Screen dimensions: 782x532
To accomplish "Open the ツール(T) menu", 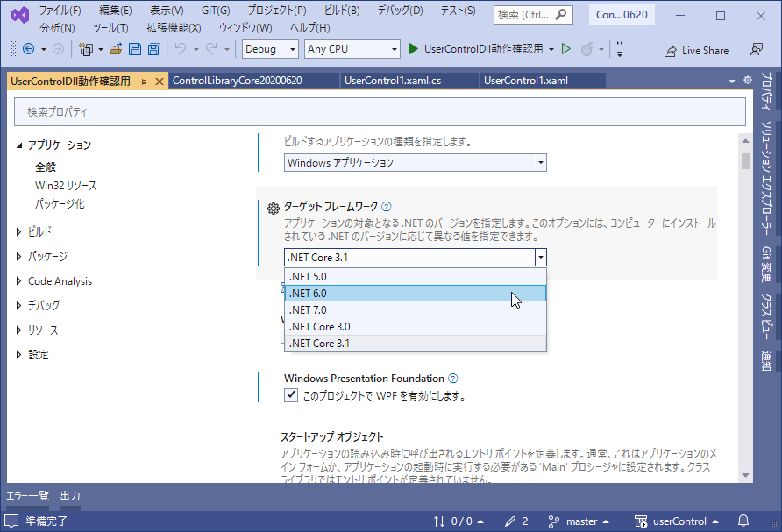I will coord(110,28).
